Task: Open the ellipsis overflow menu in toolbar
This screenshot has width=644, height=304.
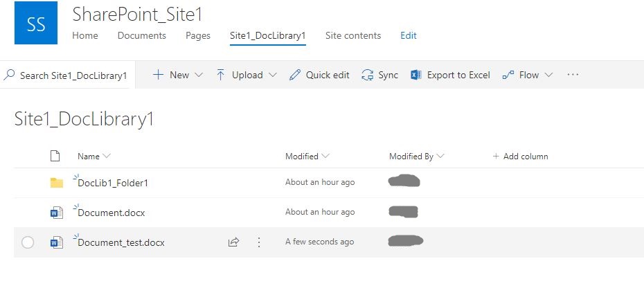Action: (573, 75)
